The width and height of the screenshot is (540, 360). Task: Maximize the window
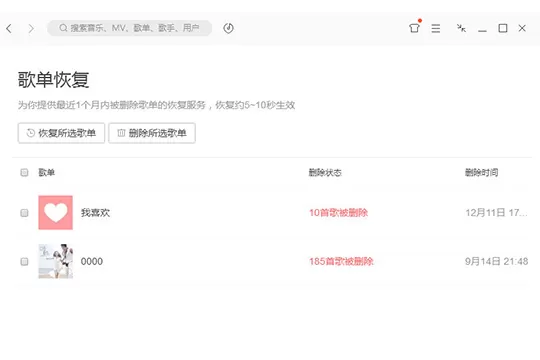[x=503, y=28]
